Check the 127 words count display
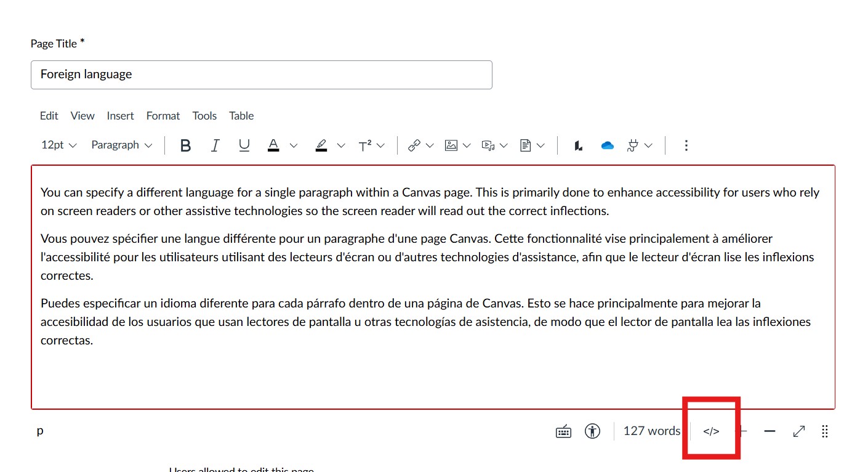 click(x=651, y=431)
